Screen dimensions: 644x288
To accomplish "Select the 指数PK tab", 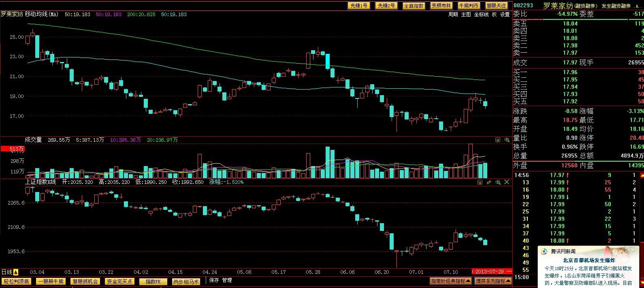I will (x=154, y=282).
